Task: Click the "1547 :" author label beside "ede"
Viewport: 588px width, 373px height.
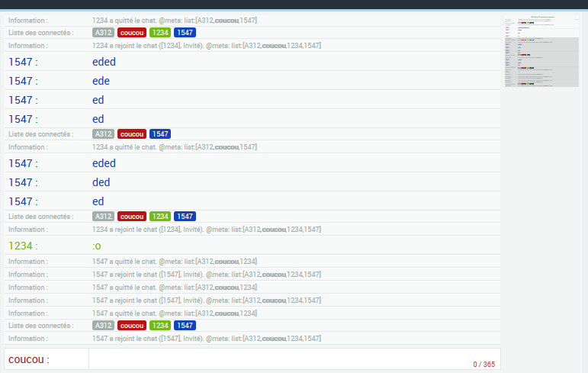Action: (x=23, y=81)
